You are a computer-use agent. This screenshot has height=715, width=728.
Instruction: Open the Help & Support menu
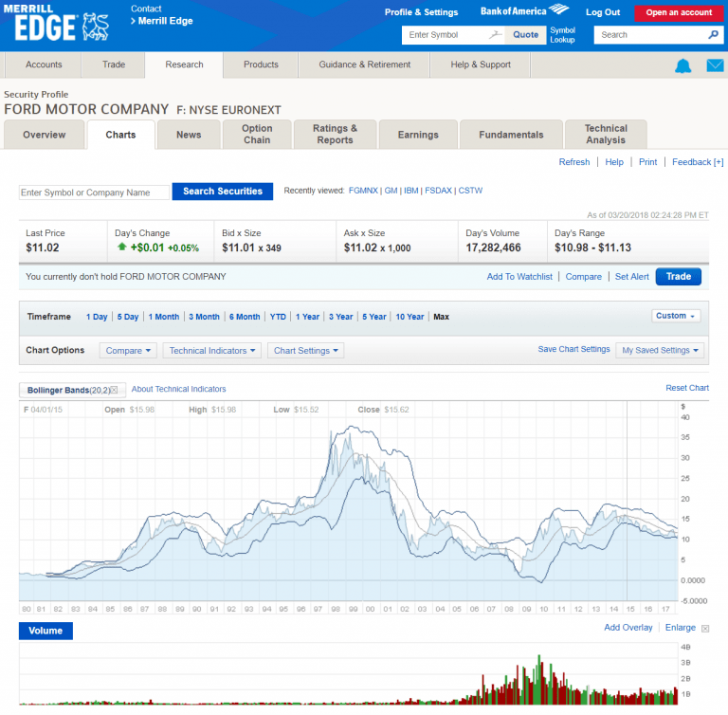tap(481, 64)
